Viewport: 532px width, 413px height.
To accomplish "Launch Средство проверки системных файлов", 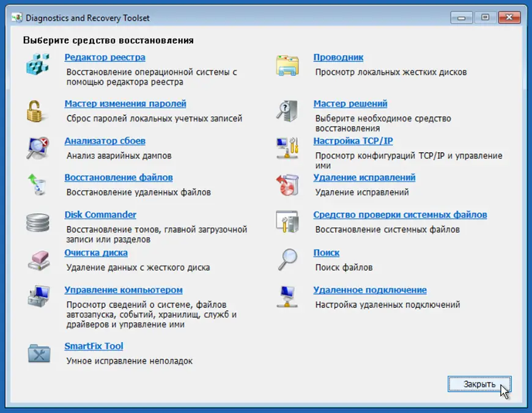I will tap(399, 214).
